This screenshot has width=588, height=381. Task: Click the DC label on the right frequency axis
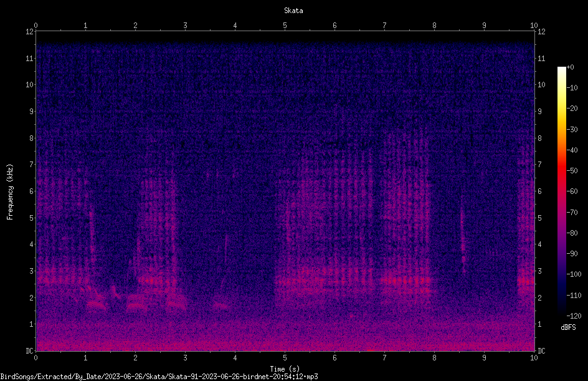click(x=541, y=351)
